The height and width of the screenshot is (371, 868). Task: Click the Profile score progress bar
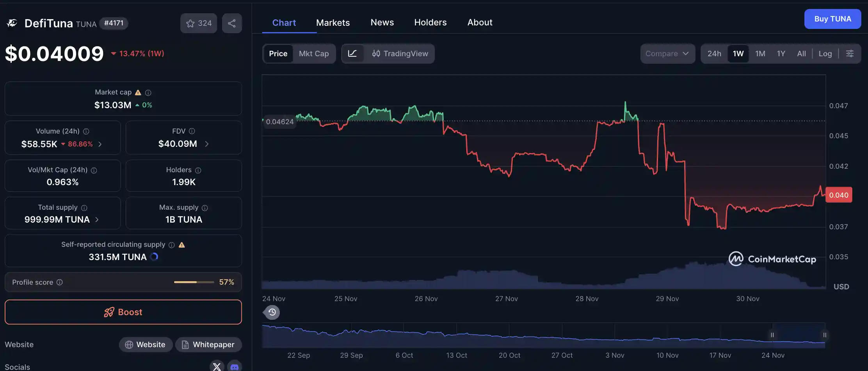[x=194, y=282]
